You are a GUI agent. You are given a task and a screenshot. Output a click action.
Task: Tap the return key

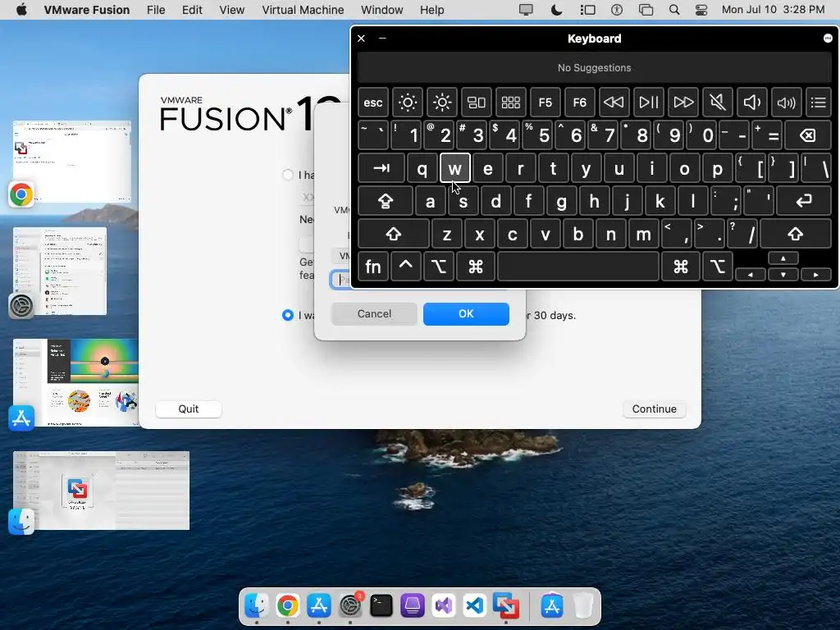[x=804, y=201]
